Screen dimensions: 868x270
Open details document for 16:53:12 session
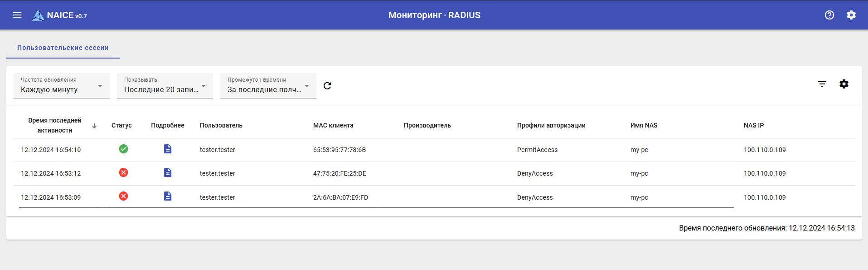[x=168, y=172]
